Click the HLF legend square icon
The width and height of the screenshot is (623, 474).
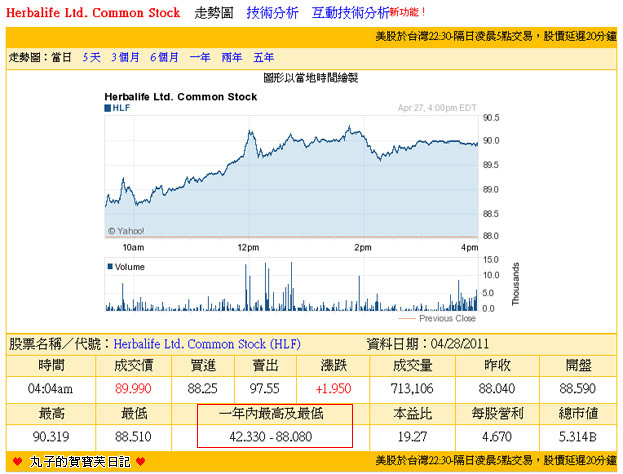point(107,108)
